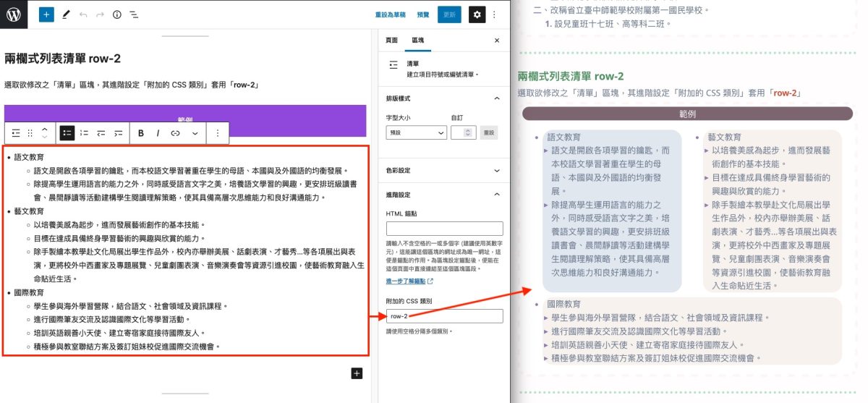
Task: Click the editor list item 國際教育
Action: pyautogui.click(x=29, y=293)
